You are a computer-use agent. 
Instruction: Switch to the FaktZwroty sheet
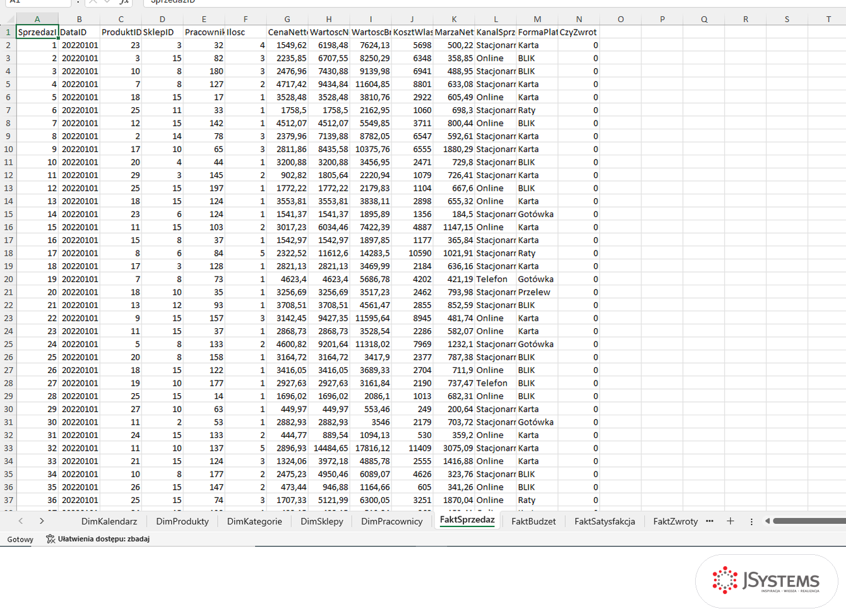[x=676, y=521]
